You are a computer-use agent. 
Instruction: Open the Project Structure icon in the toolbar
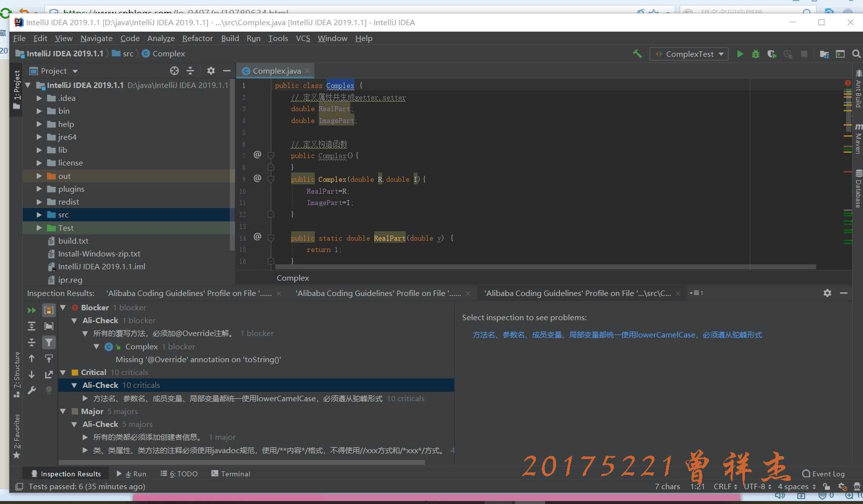coord(824,54)
